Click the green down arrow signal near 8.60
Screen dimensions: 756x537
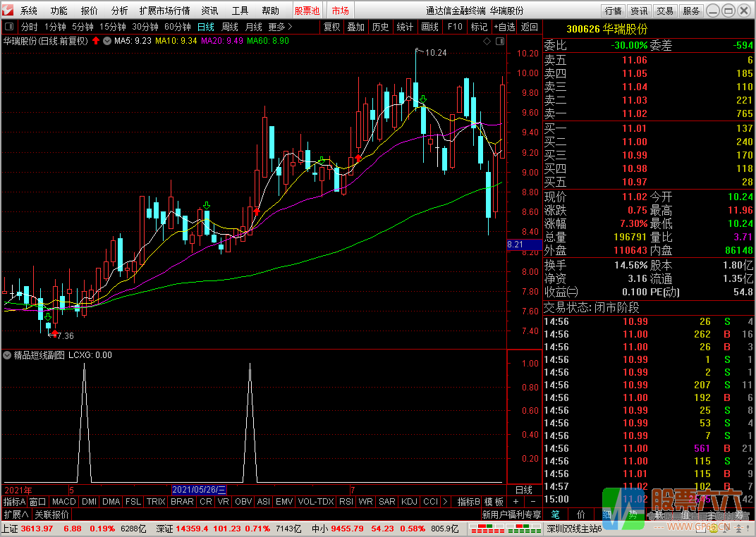pos(207,206)
